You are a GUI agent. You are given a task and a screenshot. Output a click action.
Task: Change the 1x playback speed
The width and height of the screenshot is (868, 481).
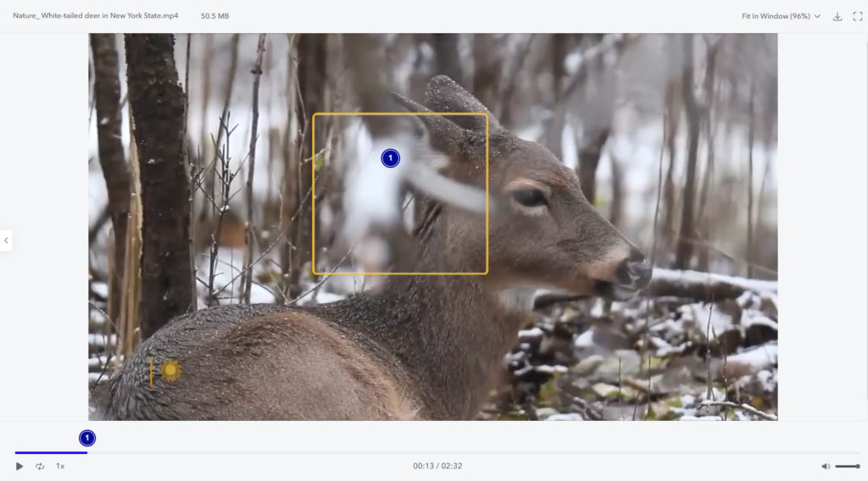[60, 466]
